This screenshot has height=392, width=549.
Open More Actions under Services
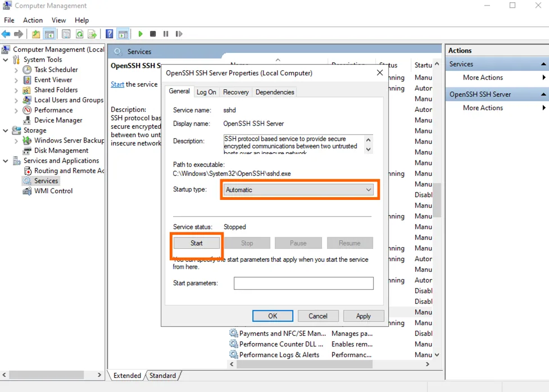click(x=483, y=78)
